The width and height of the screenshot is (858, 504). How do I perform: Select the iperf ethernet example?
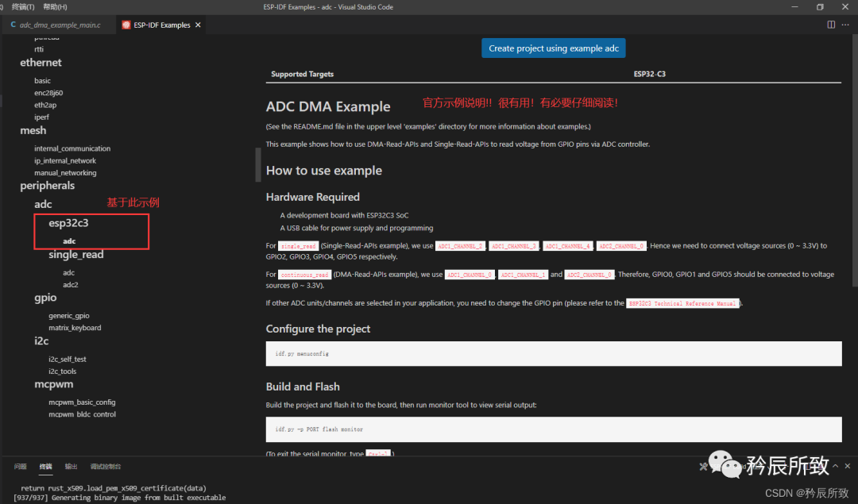coord(41,117)
